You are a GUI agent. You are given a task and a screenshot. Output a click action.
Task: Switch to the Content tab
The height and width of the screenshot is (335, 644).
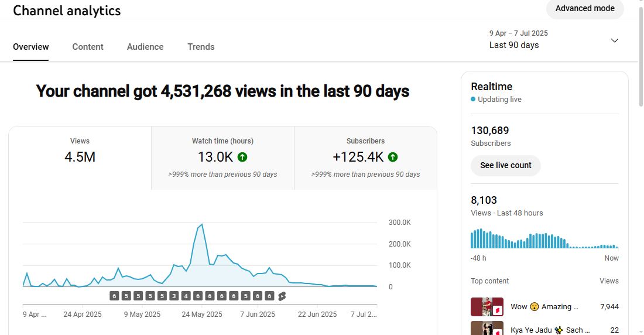[88, 47]
